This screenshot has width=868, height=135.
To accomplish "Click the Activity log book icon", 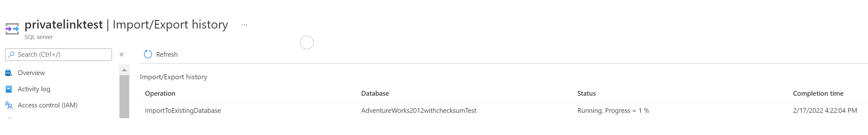I will tap(9, 89).
